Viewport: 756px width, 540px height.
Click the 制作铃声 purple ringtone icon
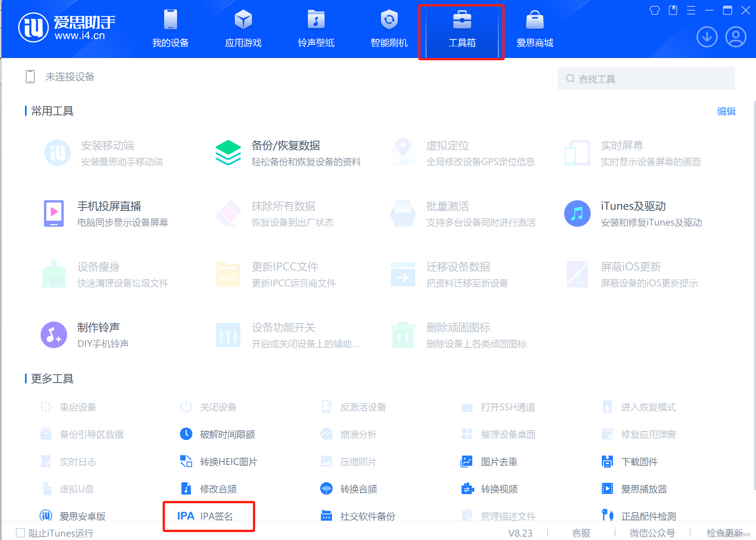click(54, 334)
